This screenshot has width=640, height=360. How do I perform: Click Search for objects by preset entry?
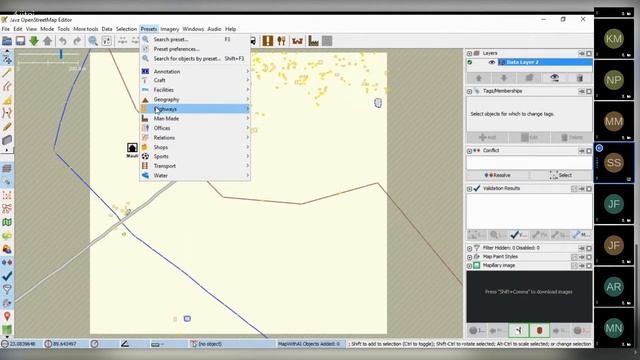click(195, 59)
